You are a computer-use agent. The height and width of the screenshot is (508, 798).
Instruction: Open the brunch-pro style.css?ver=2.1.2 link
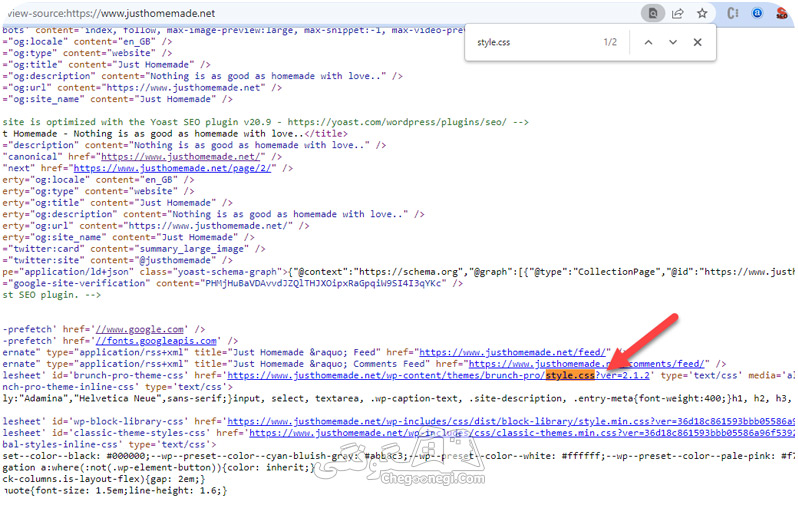[x=438, y=375]
